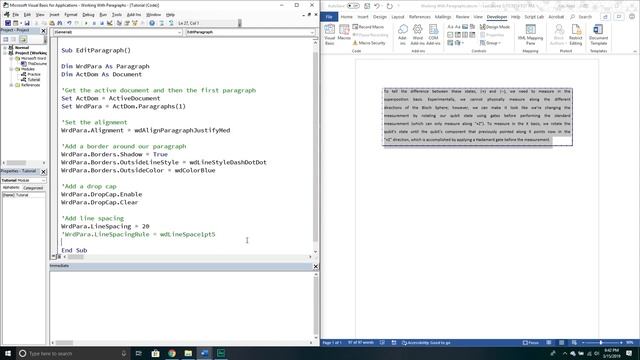Click the Print Layout view icon in status bar

point(562,343)
